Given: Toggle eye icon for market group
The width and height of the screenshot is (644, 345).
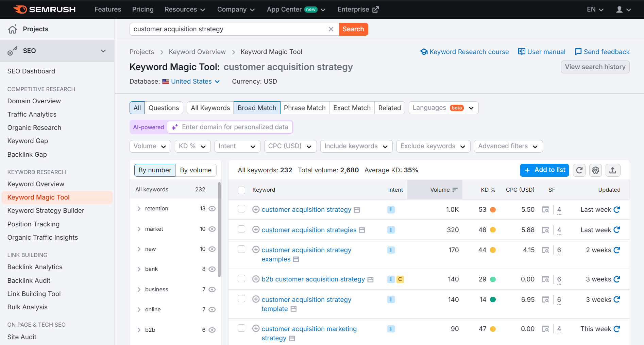Looking at the screenshot, I should [212, 229].
